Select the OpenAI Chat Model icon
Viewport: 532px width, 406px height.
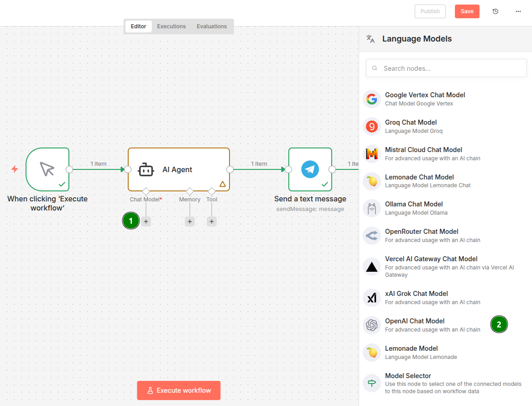pos(372,325)
